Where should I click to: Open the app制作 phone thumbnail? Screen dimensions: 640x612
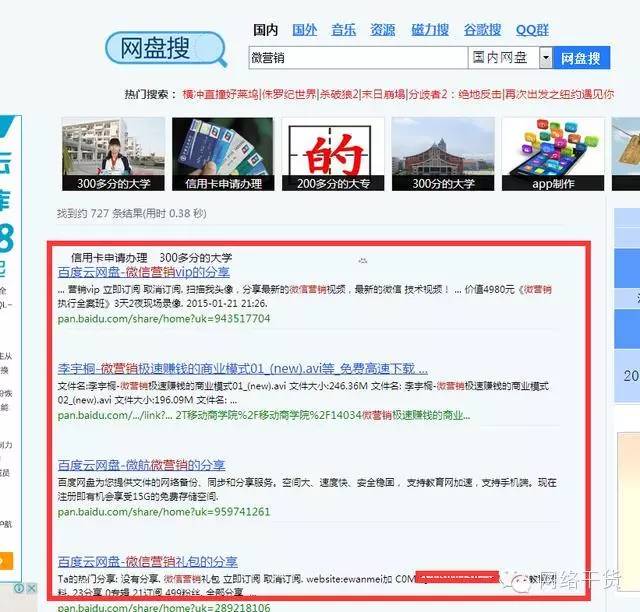click(553, 154)
